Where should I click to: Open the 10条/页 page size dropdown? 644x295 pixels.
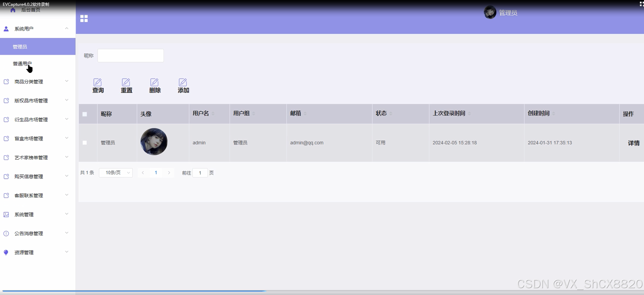pos(116,173)
